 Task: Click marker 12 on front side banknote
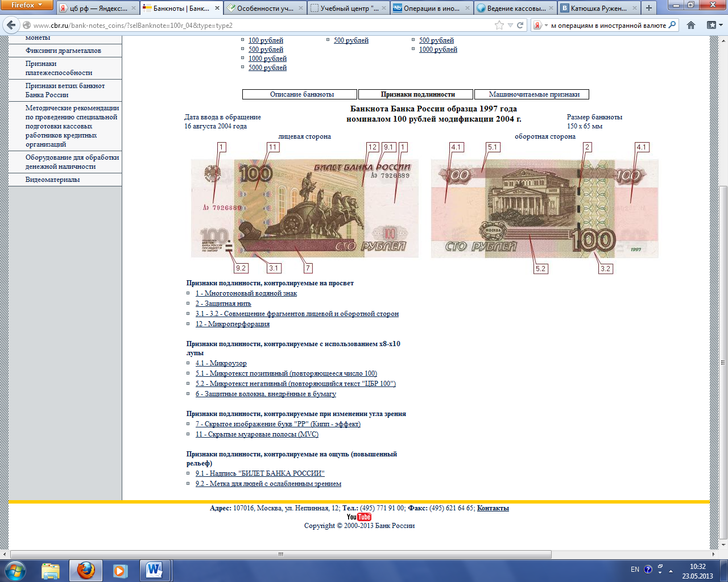pyautogui.click(x=373, y=147)
